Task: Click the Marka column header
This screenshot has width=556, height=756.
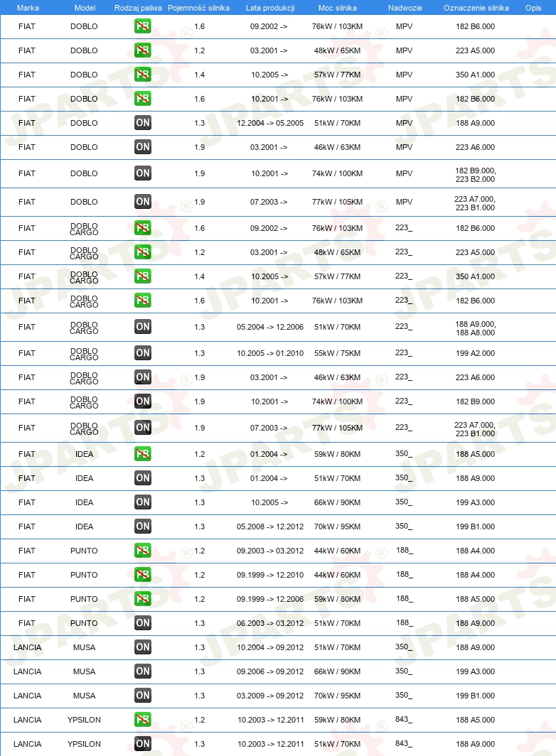Action: (28, 8)
